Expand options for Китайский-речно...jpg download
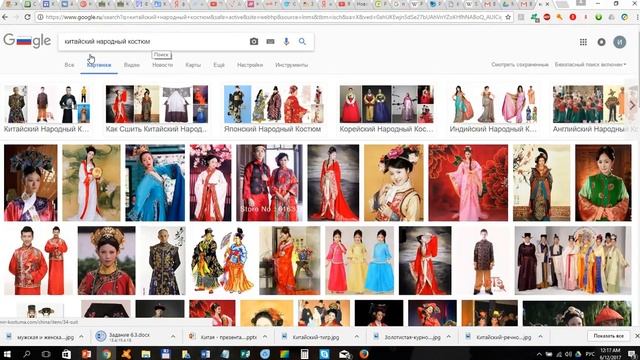This screenshot has width=640, height=360. point(540,337)
